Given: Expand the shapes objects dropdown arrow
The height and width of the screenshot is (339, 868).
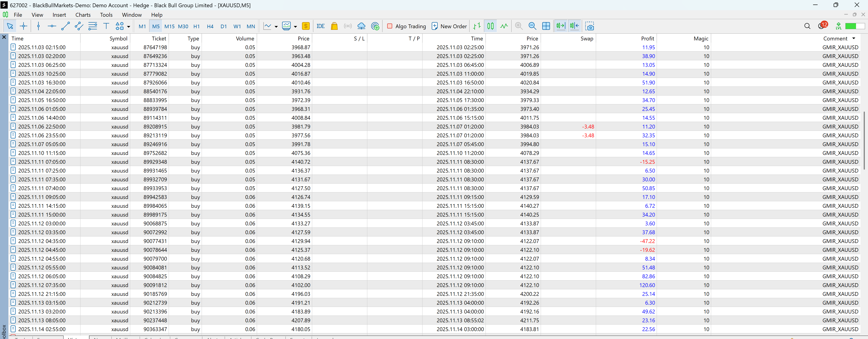Looking at the screenshot, I should 128,27.
